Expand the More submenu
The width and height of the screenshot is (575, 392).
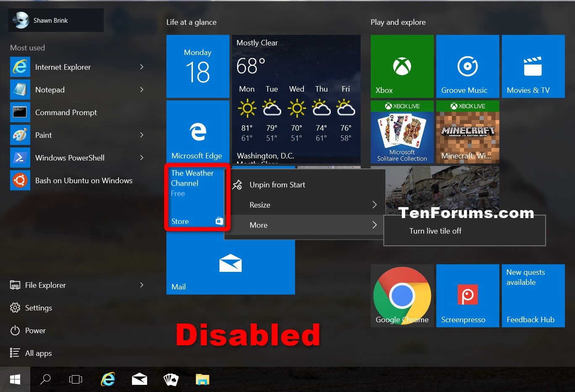(258, 225)
